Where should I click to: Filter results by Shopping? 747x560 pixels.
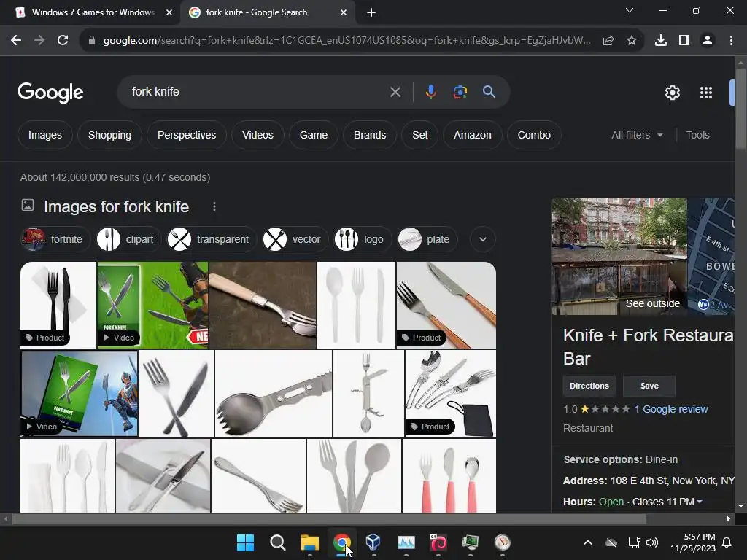[109, 135]
